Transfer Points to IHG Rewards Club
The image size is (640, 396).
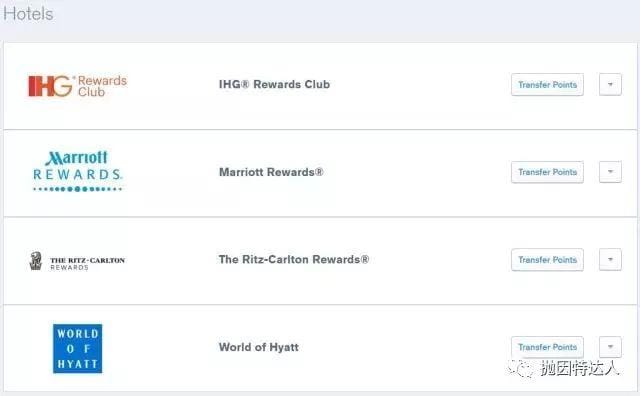pos(547,85)
